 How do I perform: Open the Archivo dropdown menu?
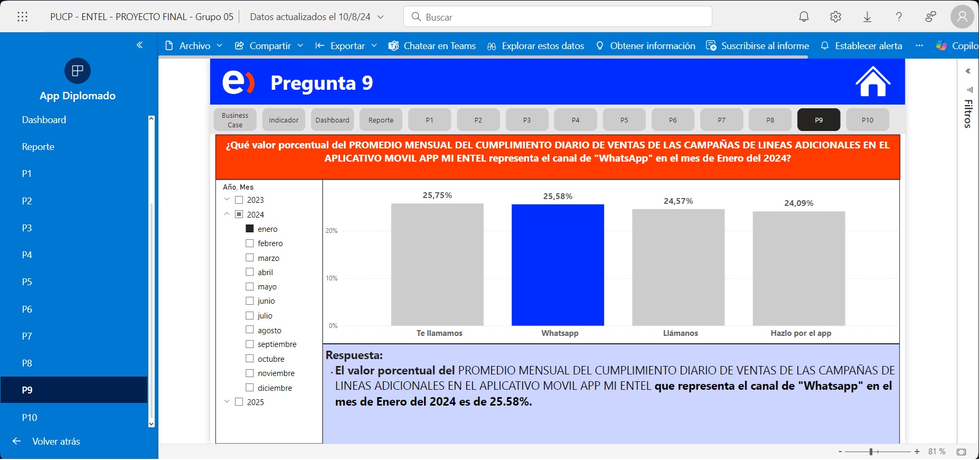click(194, 46)
